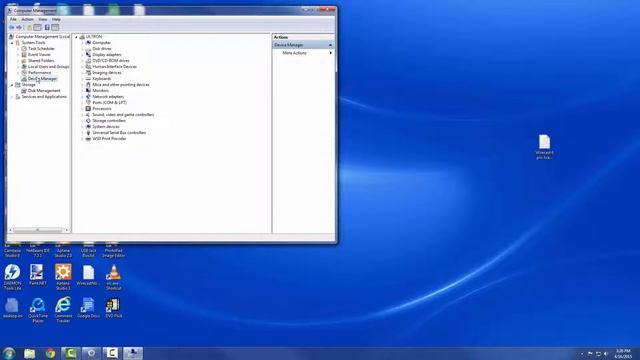Image resolution: width=640 pixels, height=360 pixels.
Task: Select Local Users and Groups node
Action: 49,67
